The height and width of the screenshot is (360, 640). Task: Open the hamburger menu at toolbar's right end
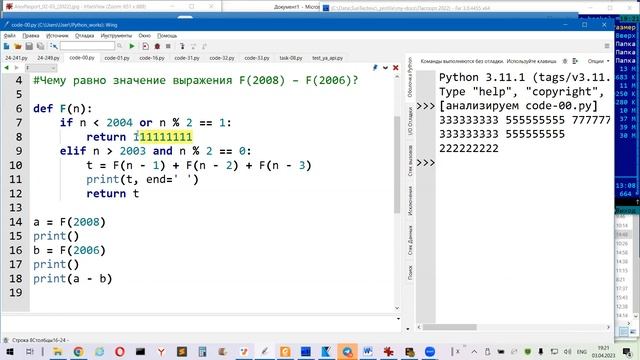coord(607,46)
